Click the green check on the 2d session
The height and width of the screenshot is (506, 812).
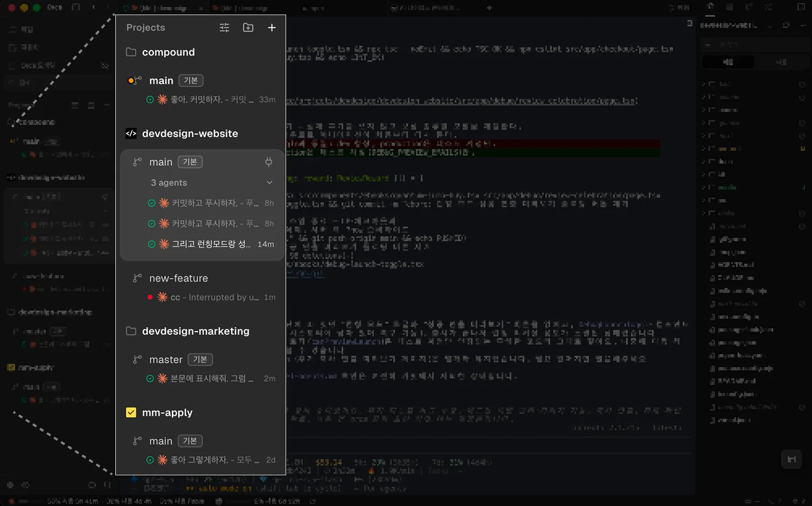click(x=150, y=460)
